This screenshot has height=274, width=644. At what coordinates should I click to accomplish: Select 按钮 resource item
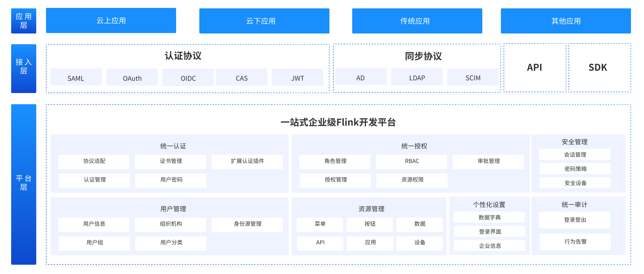pos(369,225)
